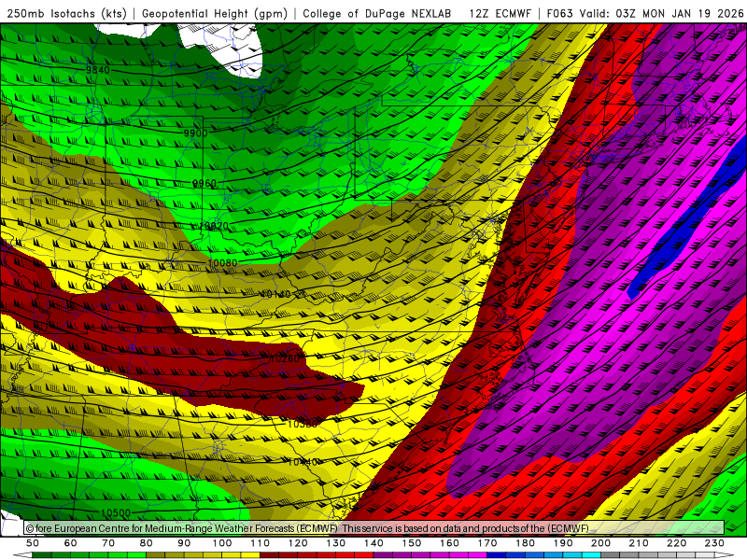The image size is (747, 560).
Task: Click the 170 value on the color scale
Action: pos(487,543)
